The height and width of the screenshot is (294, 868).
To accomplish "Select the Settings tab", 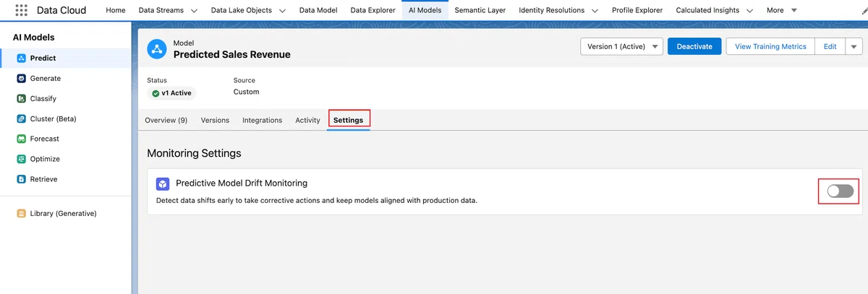I will (349, 120).
